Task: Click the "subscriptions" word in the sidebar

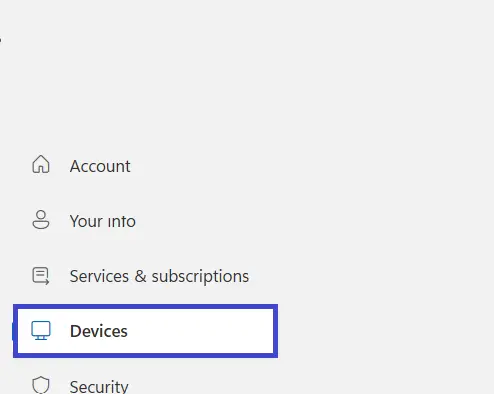Action: click(x=200, y=277)
